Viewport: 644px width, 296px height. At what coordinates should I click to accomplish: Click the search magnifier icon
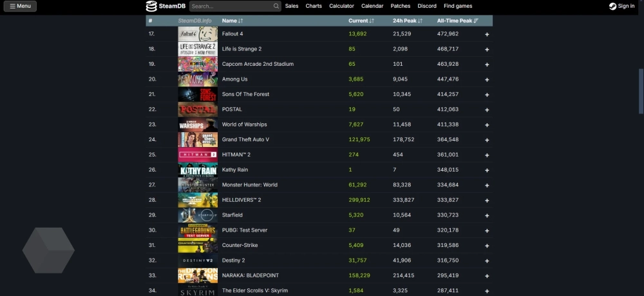pyautogui.click(x=276, y=6)
